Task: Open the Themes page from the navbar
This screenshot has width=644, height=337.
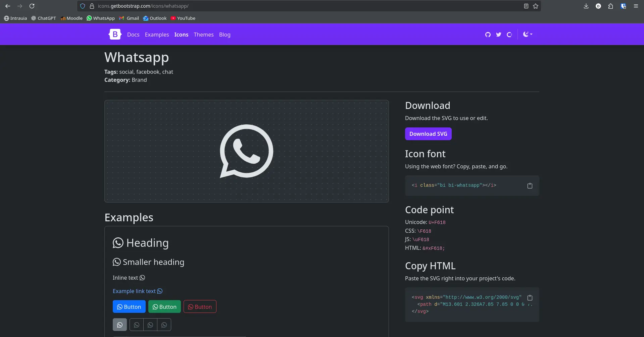Action: 203,35
